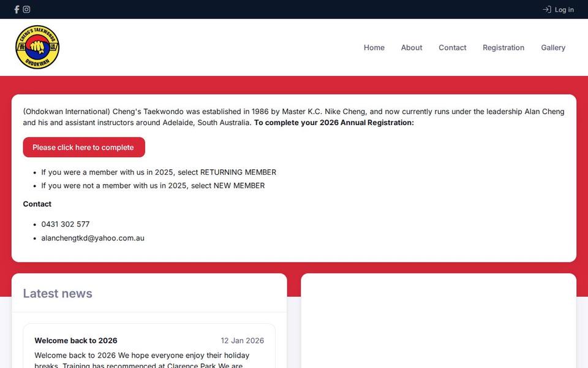Open the Gallery menu item
This screenshot has height=368, width=588.
tap(552, 48)
